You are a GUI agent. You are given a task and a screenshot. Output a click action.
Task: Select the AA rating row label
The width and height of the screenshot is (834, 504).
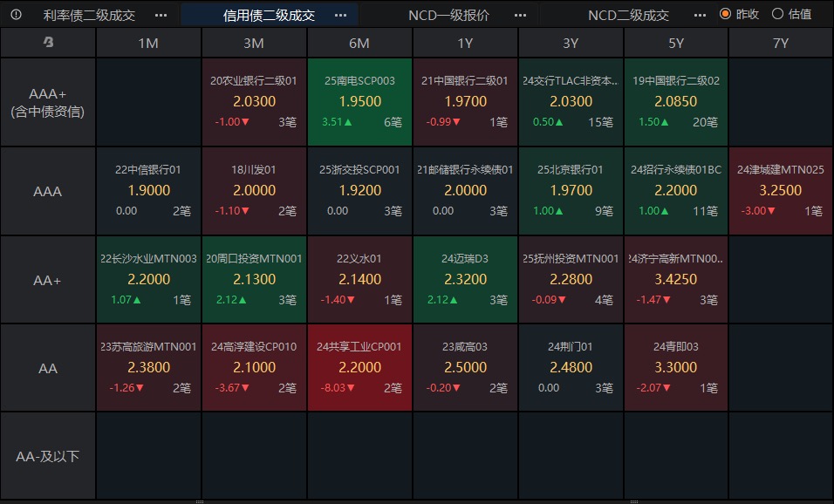(48, 368)
